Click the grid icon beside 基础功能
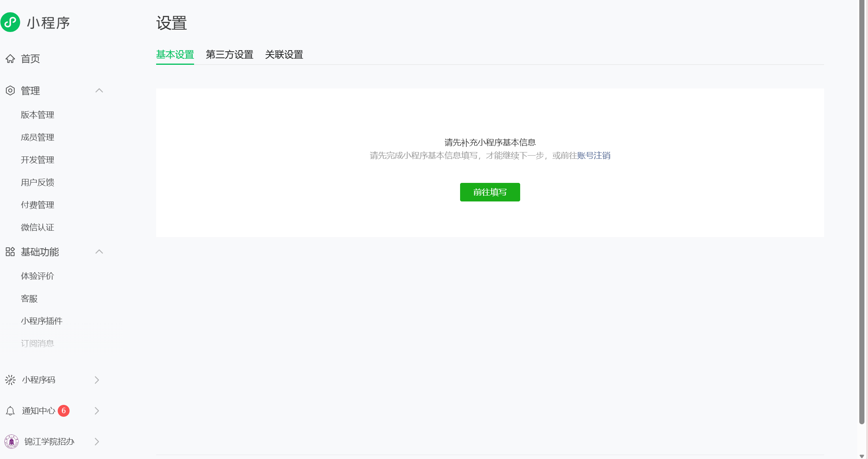The image size is (868, 459). 10,252
